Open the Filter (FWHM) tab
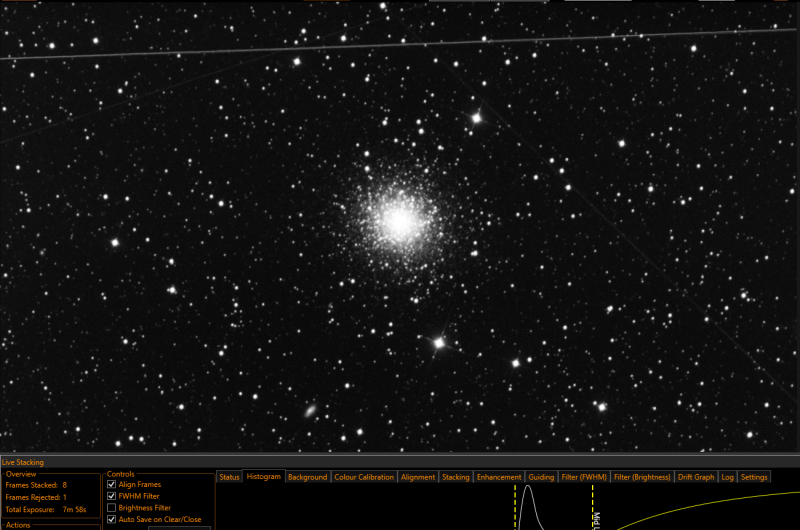The height and width of the screenshot is (530, 800). (x=584, y=477)
